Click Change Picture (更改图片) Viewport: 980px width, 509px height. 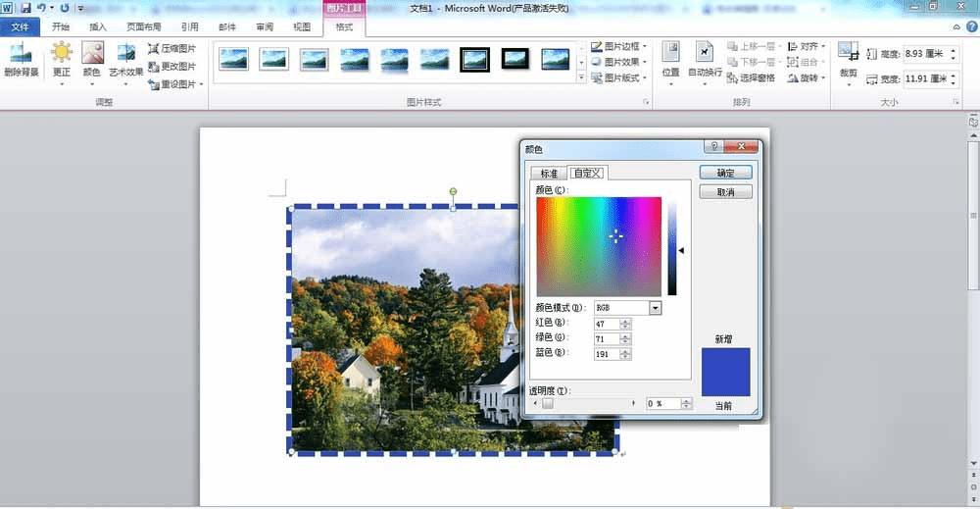point(172,66)
